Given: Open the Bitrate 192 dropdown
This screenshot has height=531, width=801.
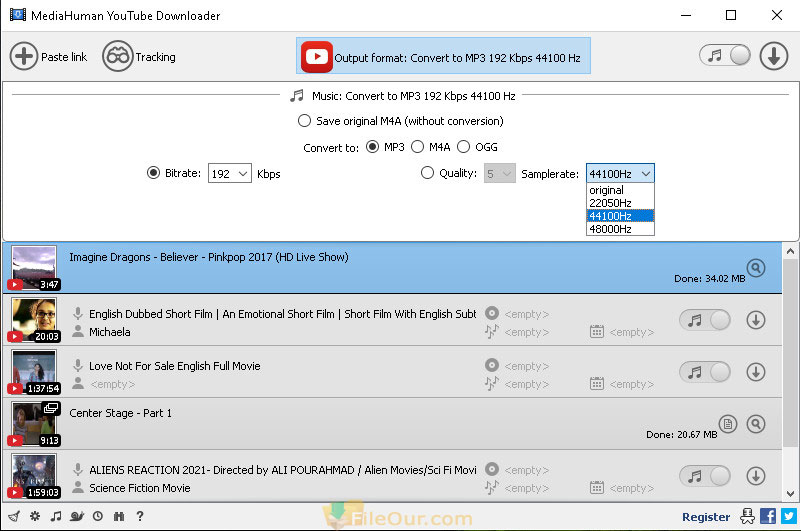Looking at the screenshot, I should tap(229, 174).
